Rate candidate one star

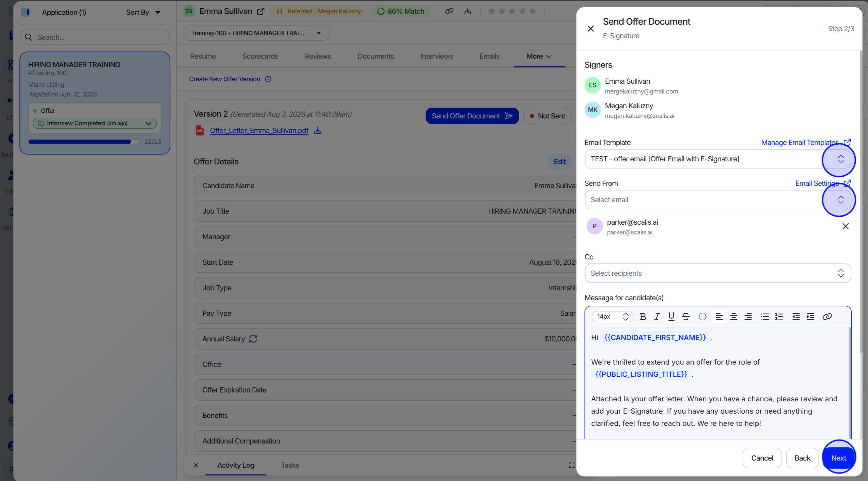click(491, 11)
